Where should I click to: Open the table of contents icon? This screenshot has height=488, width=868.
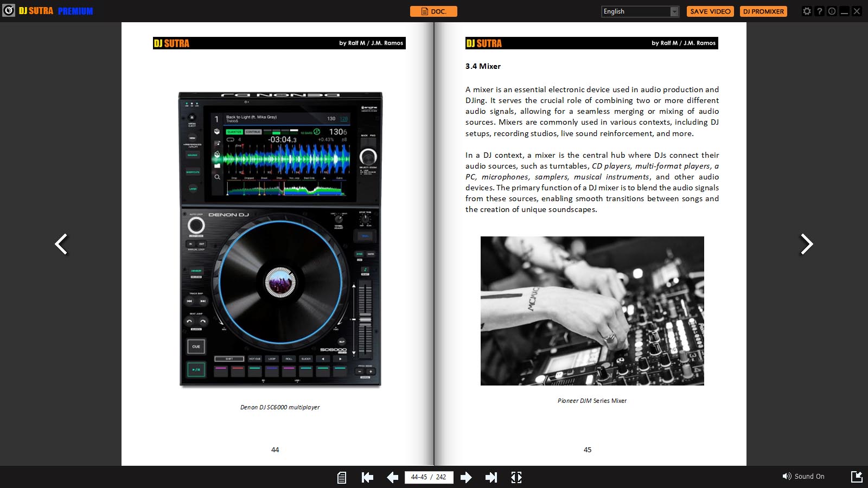pyautogui.click(x=342, y=477)
